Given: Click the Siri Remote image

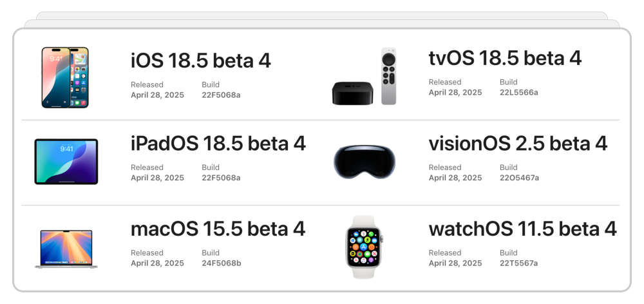Looking at the screenshot, I should [x=388, y=76].
